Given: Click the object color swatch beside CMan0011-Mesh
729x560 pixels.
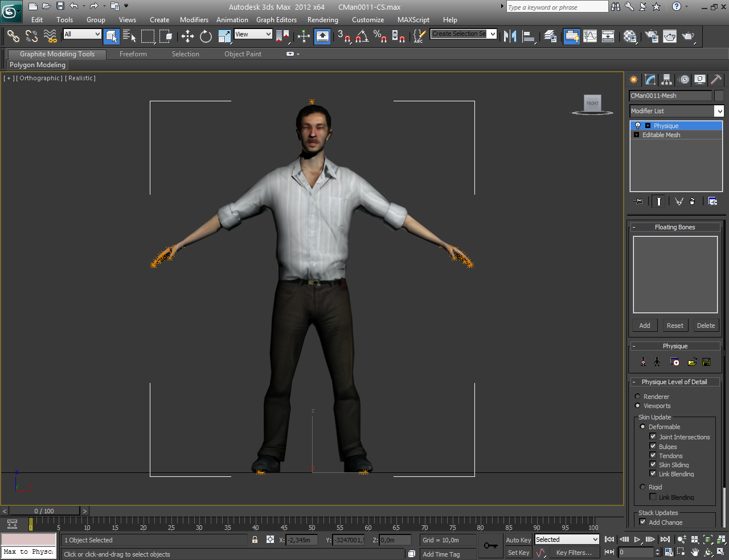Looking at the screenshot, I should 719,96.
